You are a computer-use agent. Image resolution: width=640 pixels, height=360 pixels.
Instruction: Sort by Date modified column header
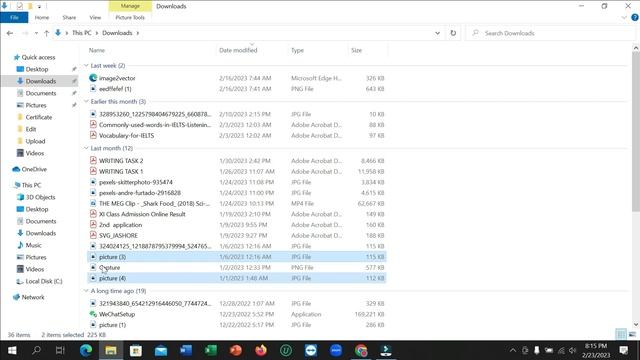(x=238, y=50)
